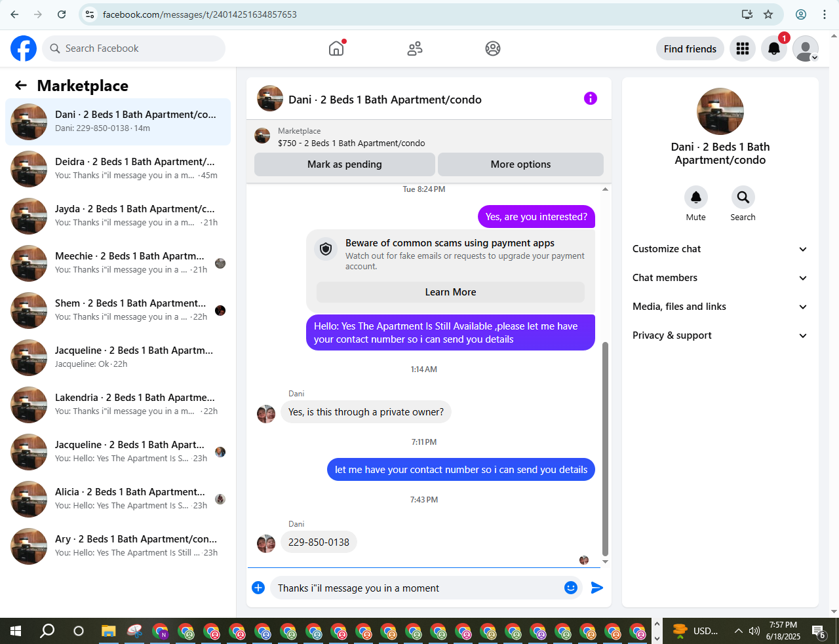Click the browser address bar URL

[199, 14]
